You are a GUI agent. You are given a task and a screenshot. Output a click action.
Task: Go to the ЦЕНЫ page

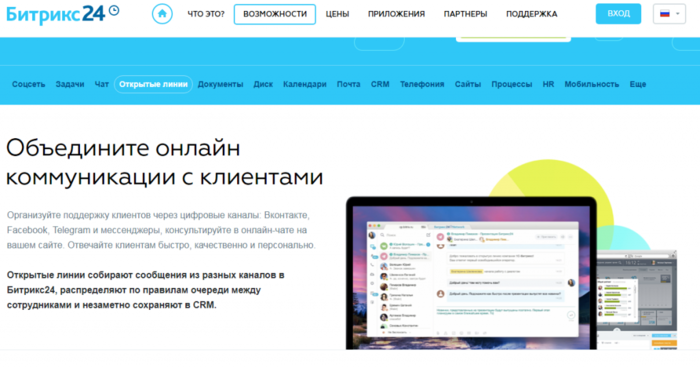click(337, 14)
